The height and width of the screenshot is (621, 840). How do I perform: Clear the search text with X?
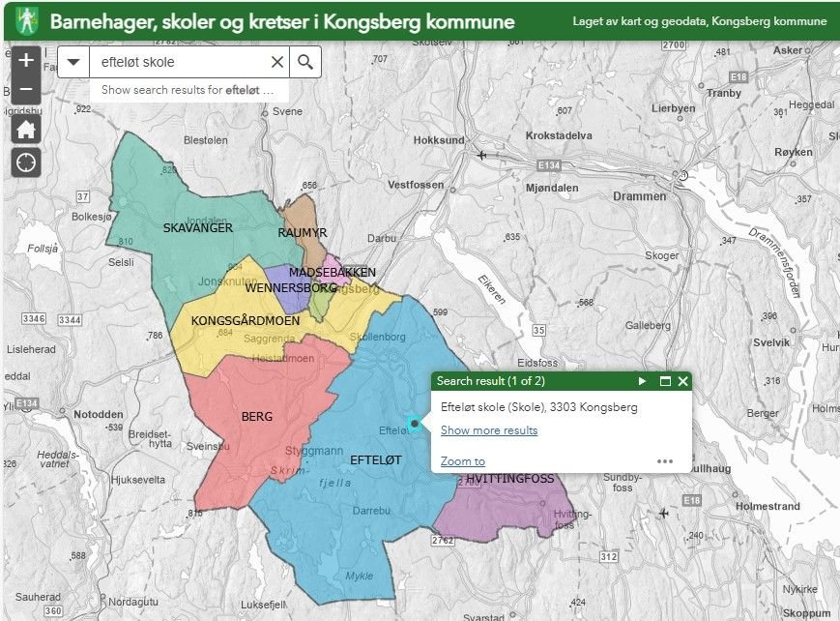[277, 63]
